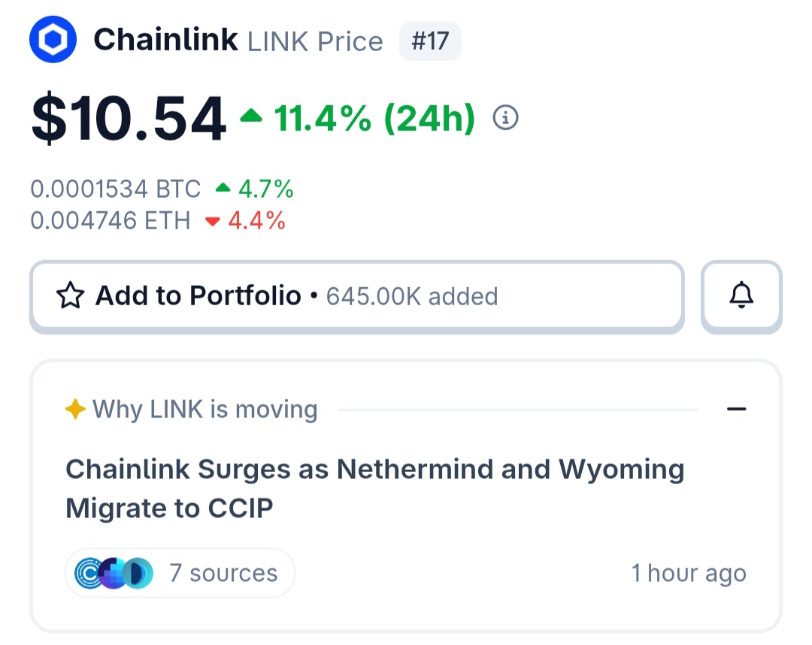The image size is (812, 645).
Task: Click the Chainlink hexagon logo
Action: [x=53, y=39]
